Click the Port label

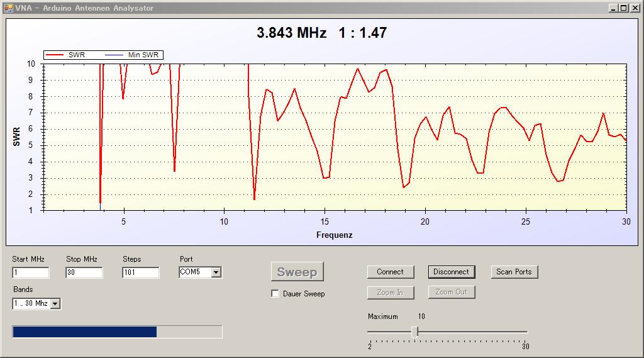tap(186, 259)
